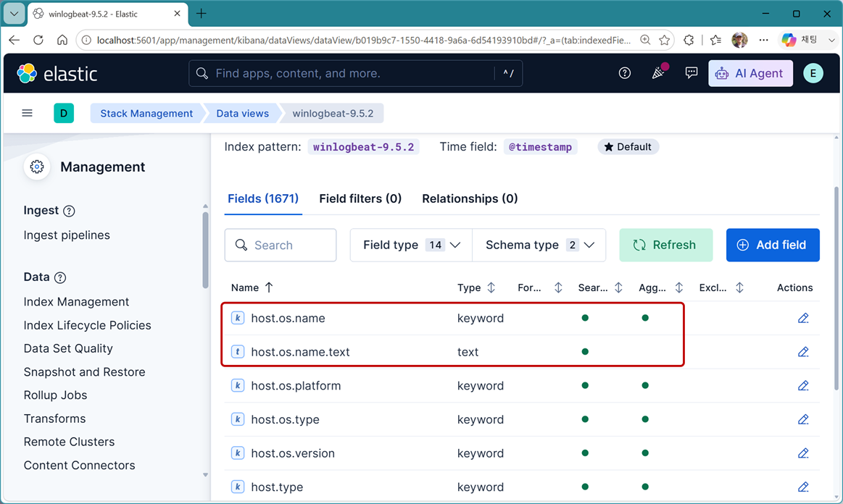Open the browser settings ellipsis menu

coord(763,40)
